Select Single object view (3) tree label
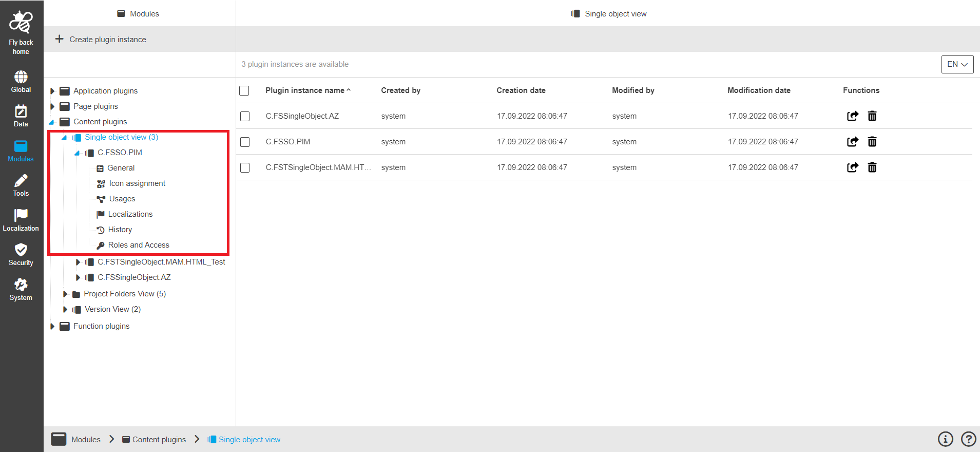The width and height of the screenshot is (980, 452). 122,137
